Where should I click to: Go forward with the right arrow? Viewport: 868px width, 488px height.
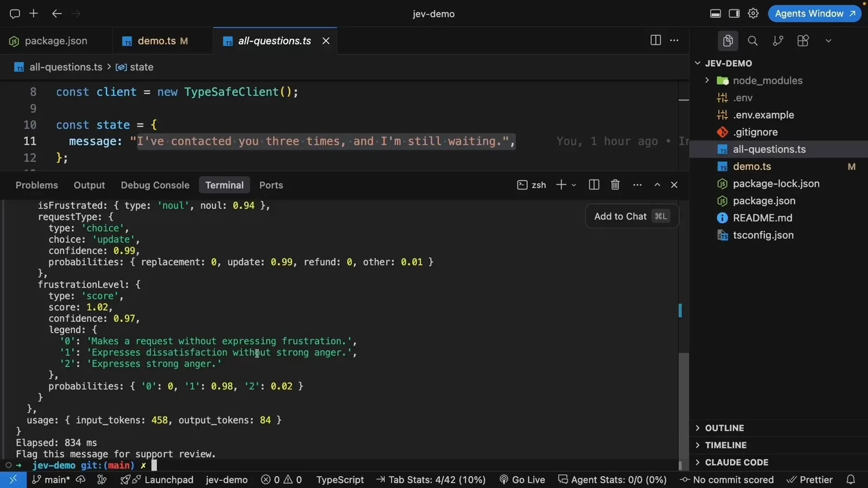(x=76, y=14)
